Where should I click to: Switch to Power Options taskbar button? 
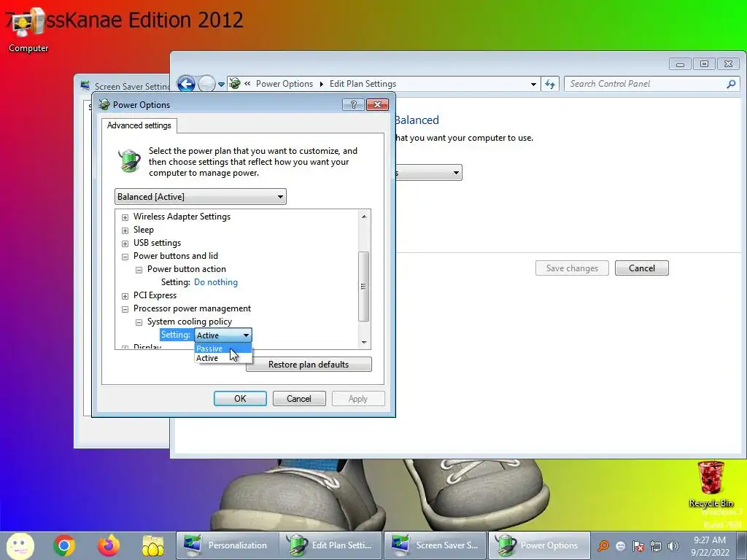coord(539,545)
